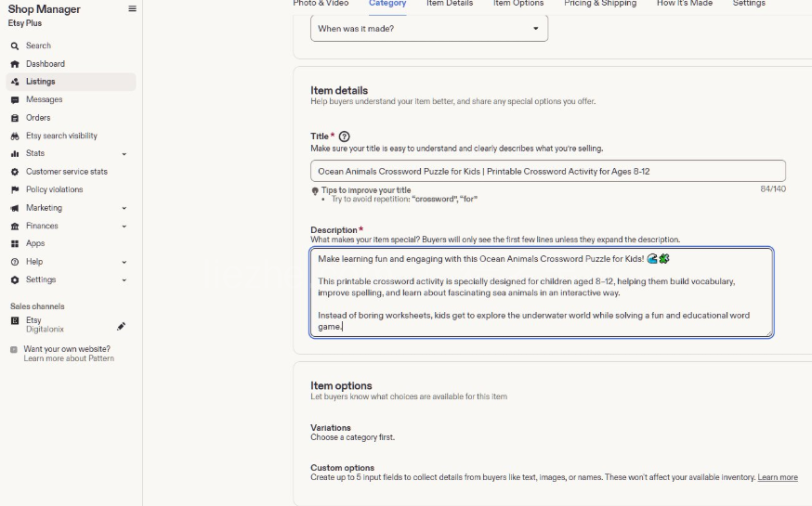Click the Search magnifier icon in sidebar
Screen dimensions: 812x506
click(x=15, y=46)
